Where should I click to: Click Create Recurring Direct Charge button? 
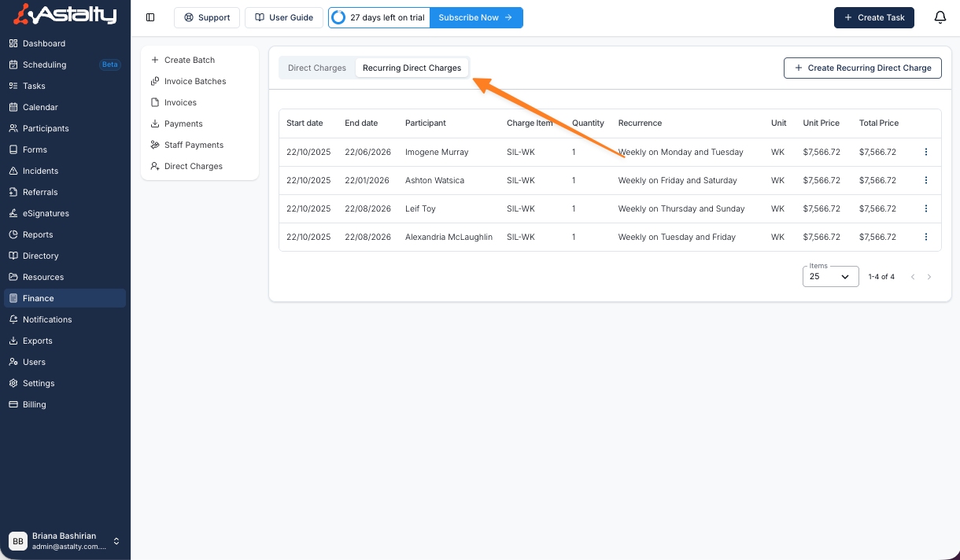[x=862, y=68]
